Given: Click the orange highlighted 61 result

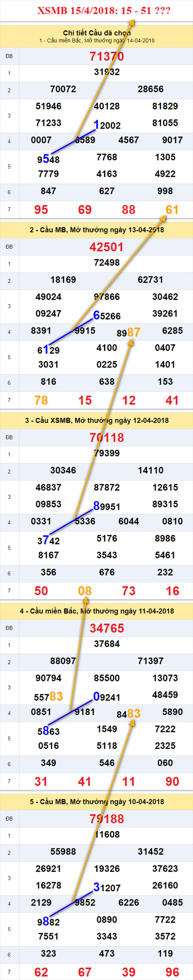Looking at the screenshot, I should point(172,209).
